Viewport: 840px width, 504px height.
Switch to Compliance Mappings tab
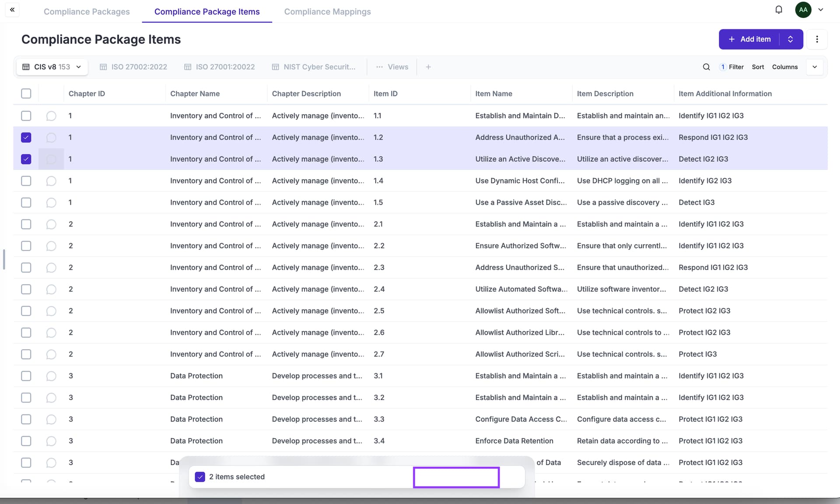coord(327,12)
